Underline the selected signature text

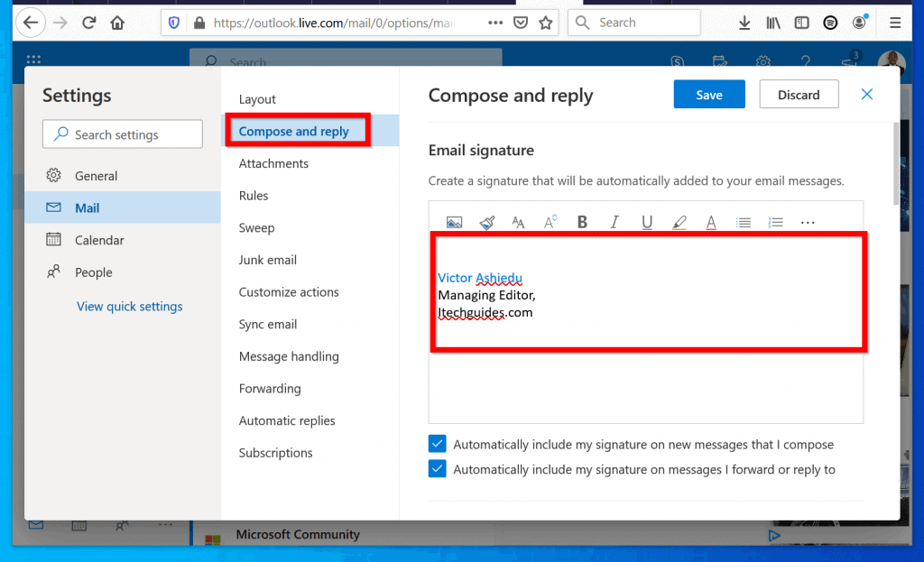(646, 221)
